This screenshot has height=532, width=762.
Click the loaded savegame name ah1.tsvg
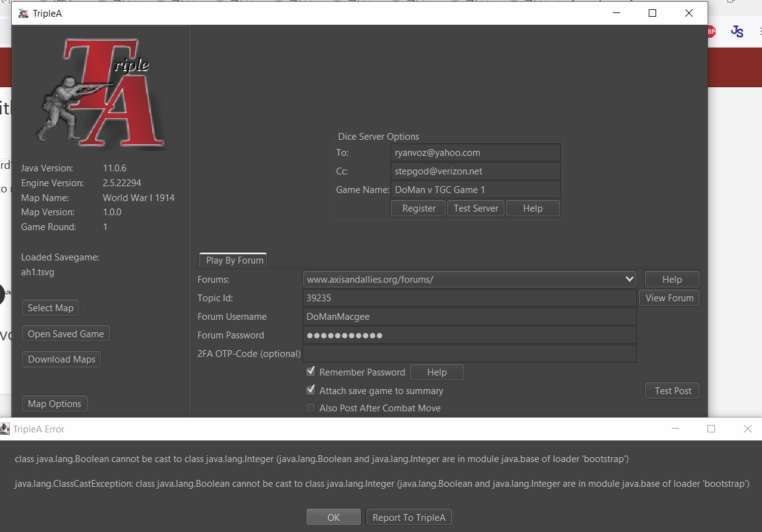38,272
